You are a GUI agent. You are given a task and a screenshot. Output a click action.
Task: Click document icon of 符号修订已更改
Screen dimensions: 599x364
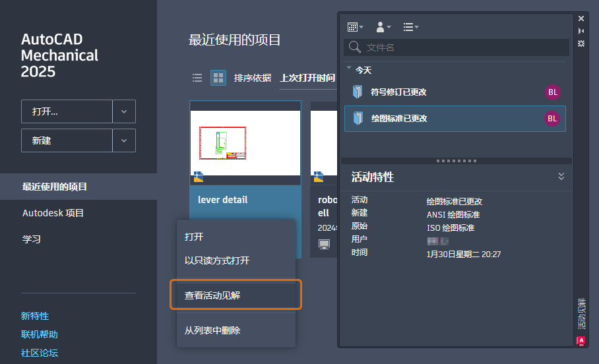pyautogui.click(x=357, y=92)
